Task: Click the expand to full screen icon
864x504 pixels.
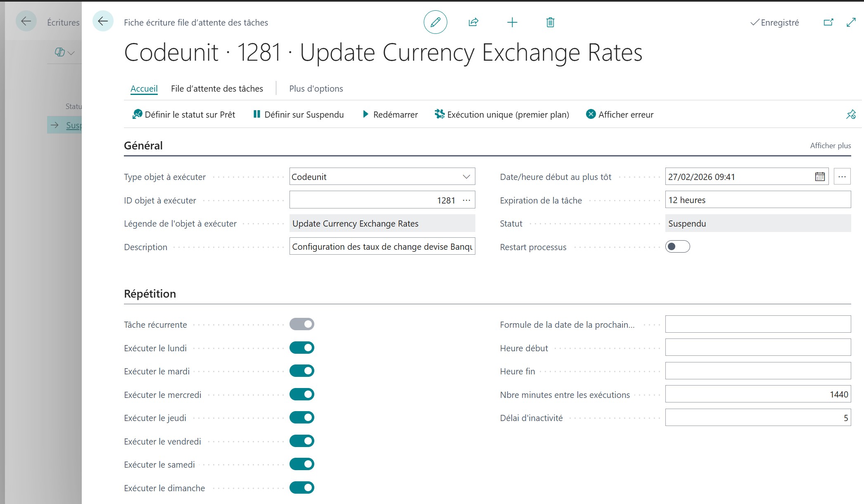Action: [x=851, y=22]
